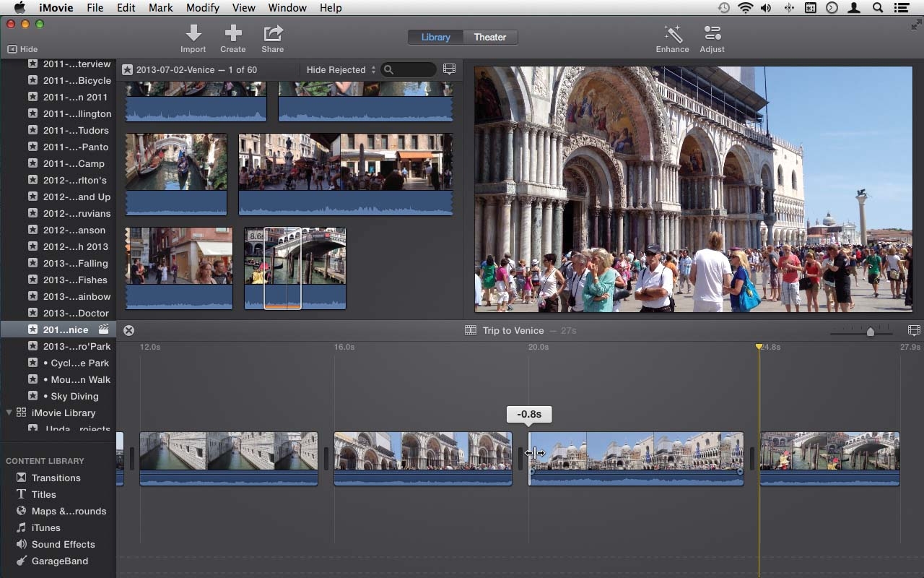Open the Window menu
Image resolution: width=924 pixels, height=578 pixels.
click(x=287, y=8)
